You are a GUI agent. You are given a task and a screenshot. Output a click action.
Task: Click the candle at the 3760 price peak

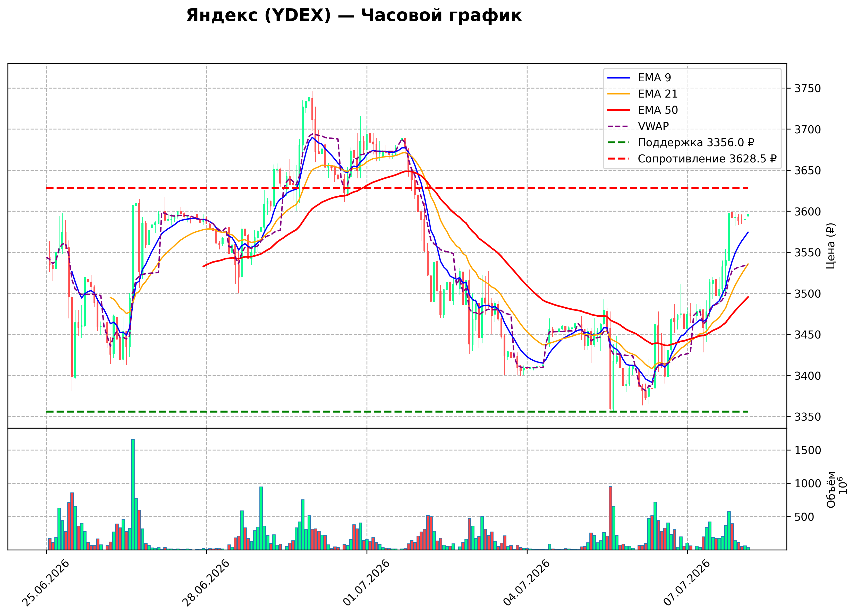pyautogui.click(x=309, y=96)
